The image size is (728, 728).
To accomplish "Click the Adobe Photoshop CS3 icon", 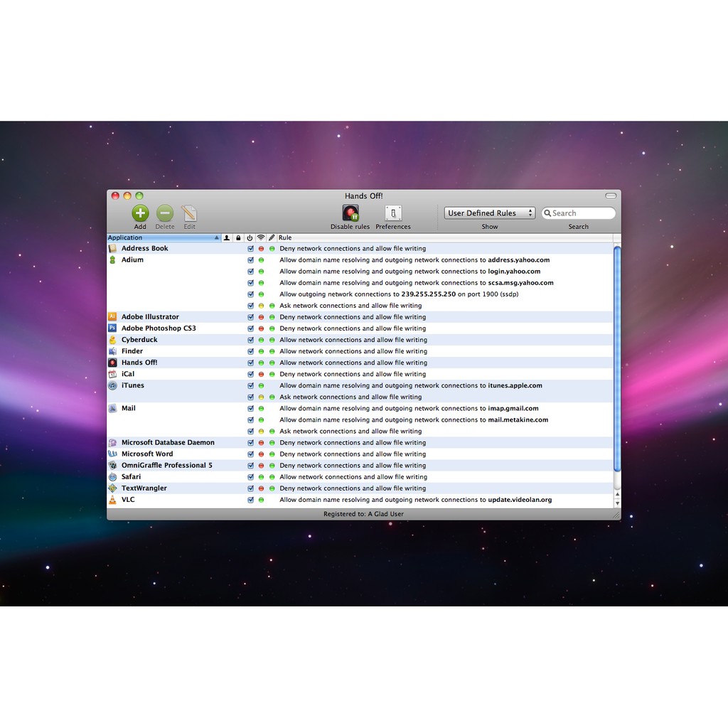I will 112,328.
